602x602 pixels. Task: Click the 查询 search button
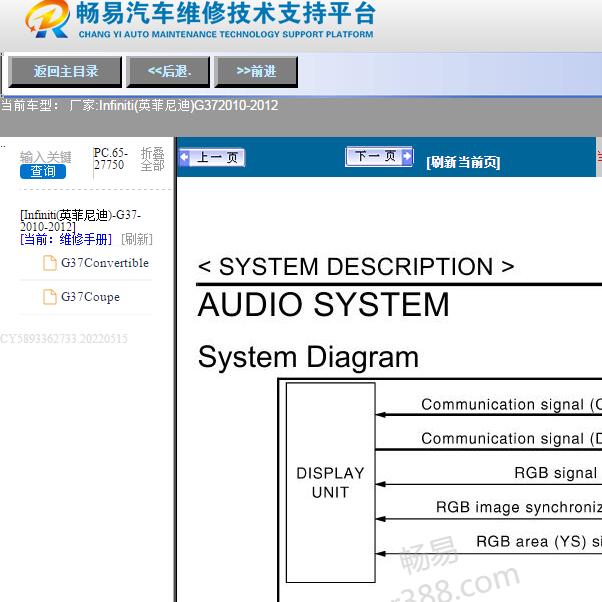(x=43, y=172)
